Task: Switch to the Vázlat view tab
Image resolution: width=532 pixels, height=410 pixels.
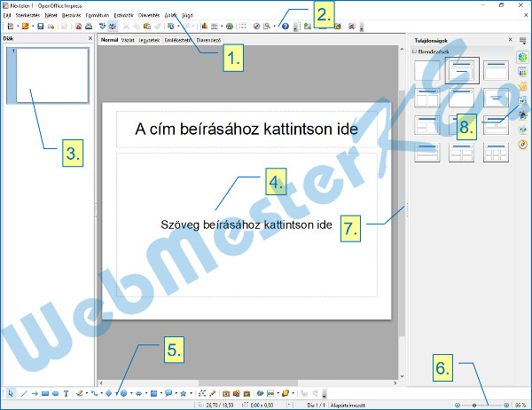Action: 128,40
